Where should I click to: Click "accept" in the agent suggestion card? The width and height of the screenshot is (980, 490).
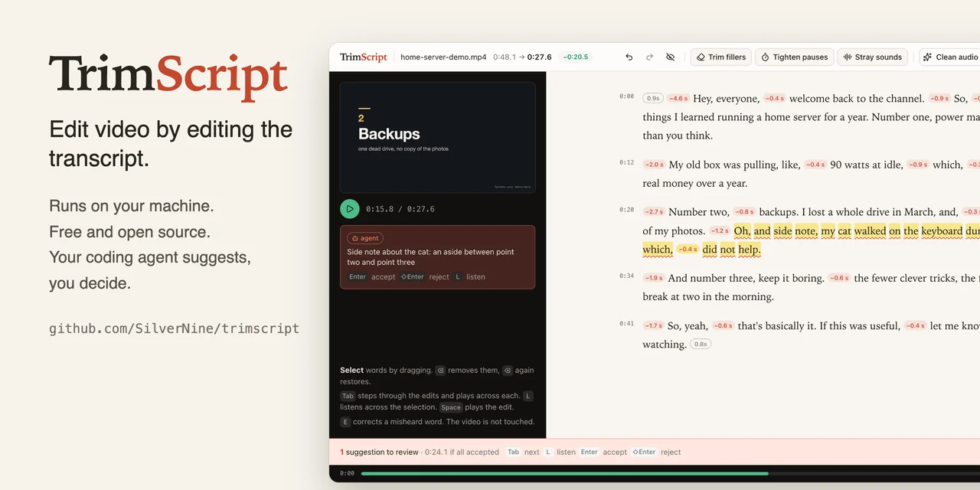(x=384, y=276)
